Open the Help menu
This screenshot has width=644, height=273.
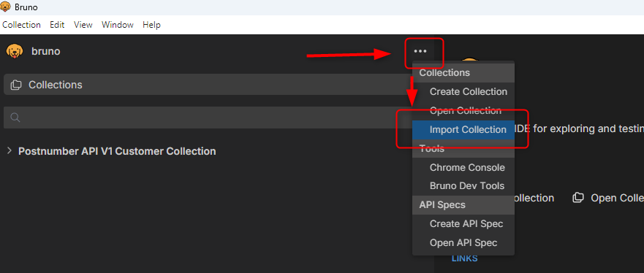pos(151,25)
